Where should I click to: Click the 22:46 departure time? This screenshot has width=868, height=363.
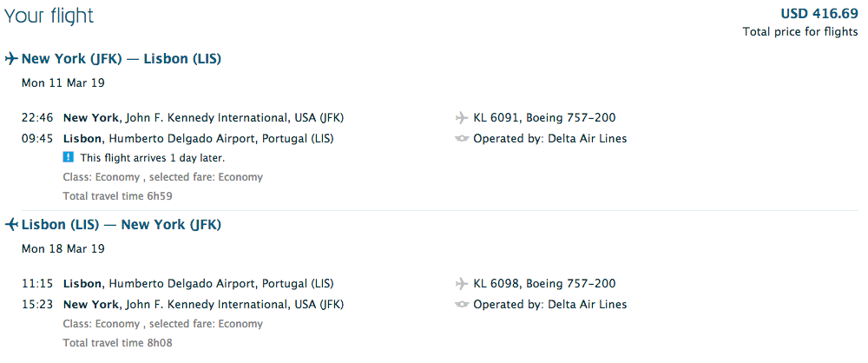(x=36, y=118)
